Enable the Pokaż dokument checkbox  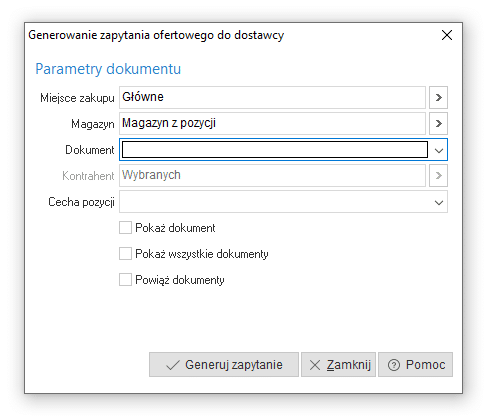125,228
